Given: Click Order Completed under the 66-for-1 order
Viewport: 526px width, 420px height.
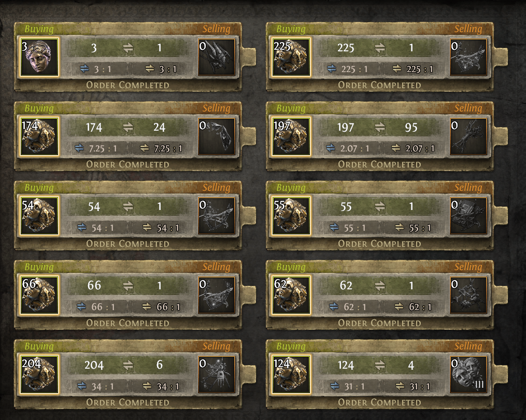Looking at the screenshot, I should point(127,323).
